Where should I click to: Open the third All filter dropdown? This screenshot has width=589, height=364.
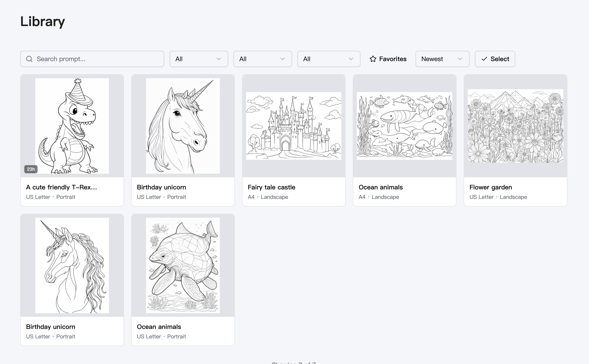329,59
